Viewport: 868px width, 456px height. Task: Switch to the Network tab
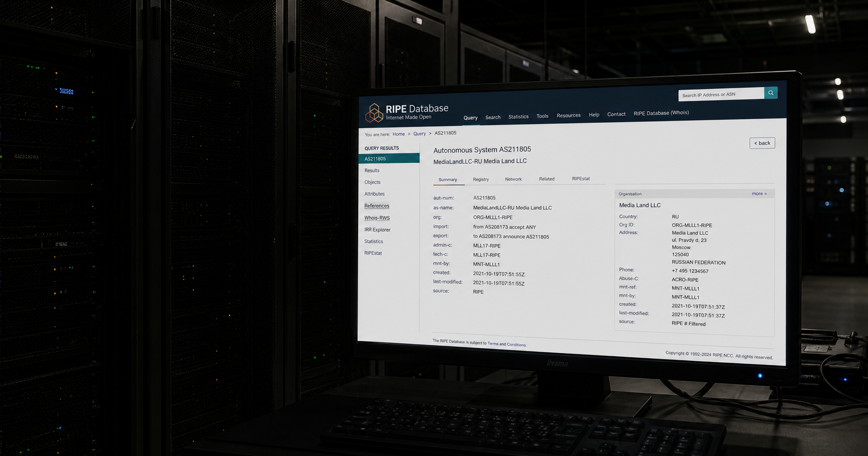[x=513, y=179]
